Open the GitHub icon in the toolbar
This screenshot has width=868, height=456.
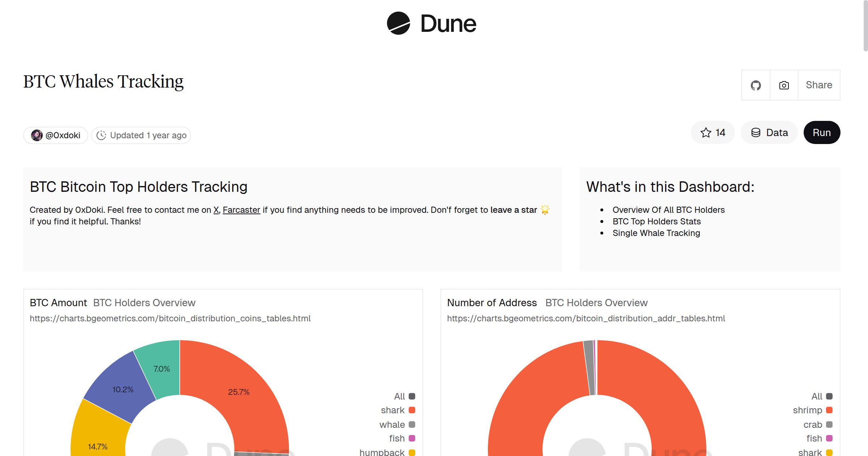click(756, 85)
